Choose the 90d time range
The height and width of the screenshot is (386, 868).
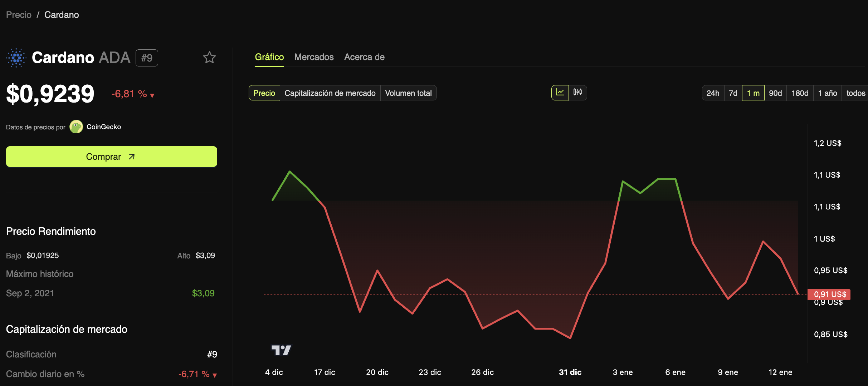775,93
